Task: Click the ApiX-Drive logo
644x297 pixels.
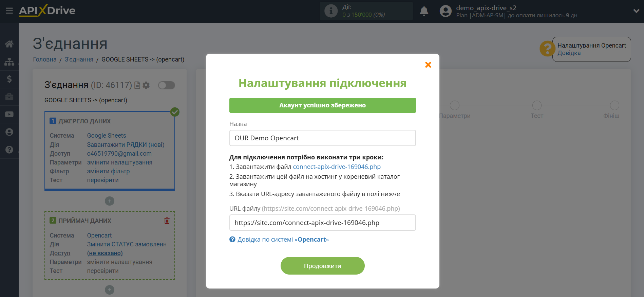Action: tap(47, 11)
